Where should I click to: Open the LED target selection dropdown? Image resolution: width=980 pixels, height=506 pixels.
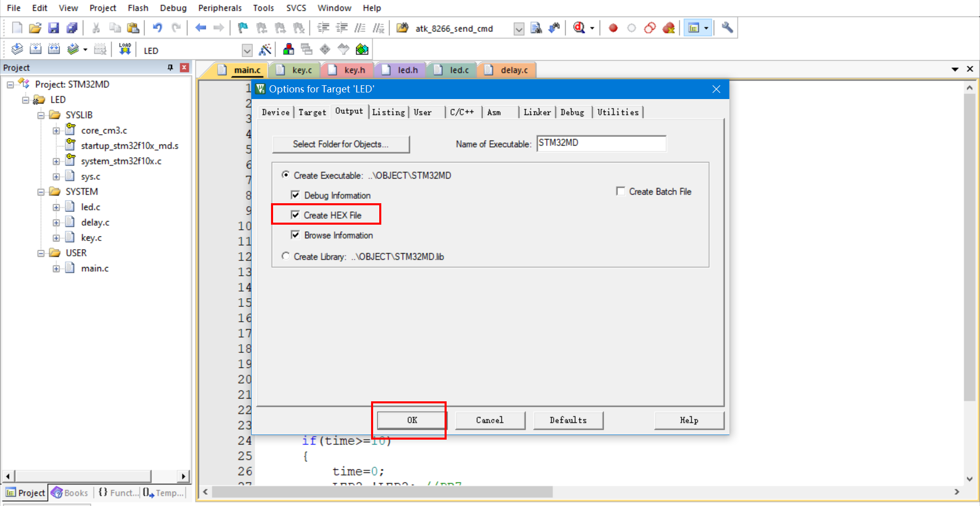(x=247, y=51)
